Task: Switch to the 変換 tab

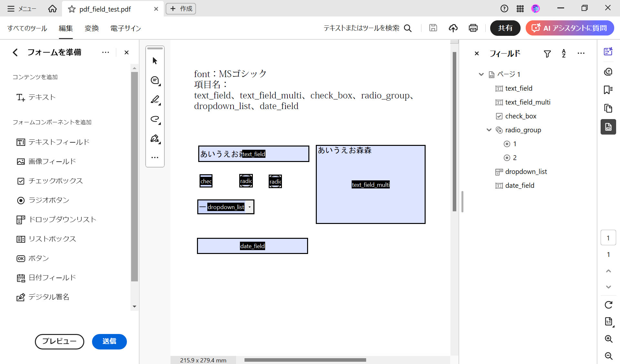Action: coord(91,28)
